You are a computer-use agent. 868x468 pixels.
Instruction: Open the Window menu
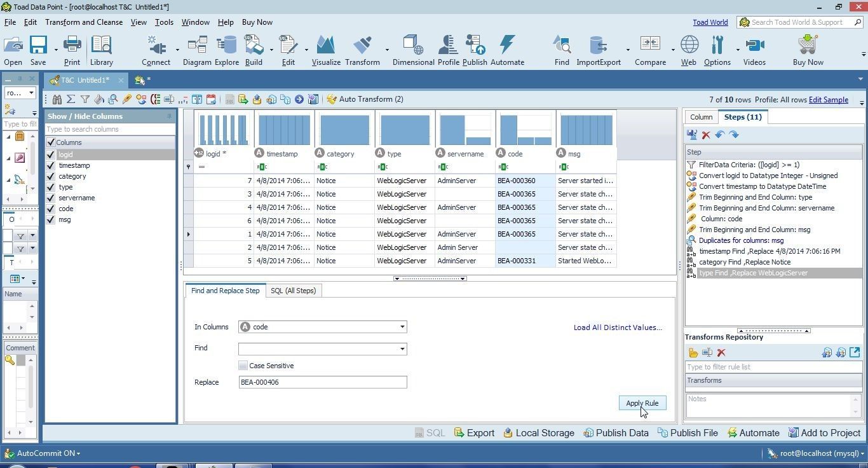point(195,22)
